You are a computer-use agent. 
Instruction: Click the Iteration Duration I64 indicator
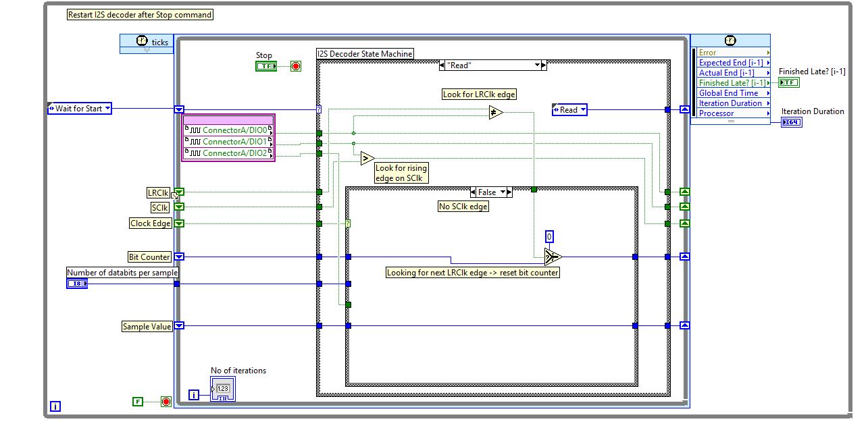[x=791, y=122]
